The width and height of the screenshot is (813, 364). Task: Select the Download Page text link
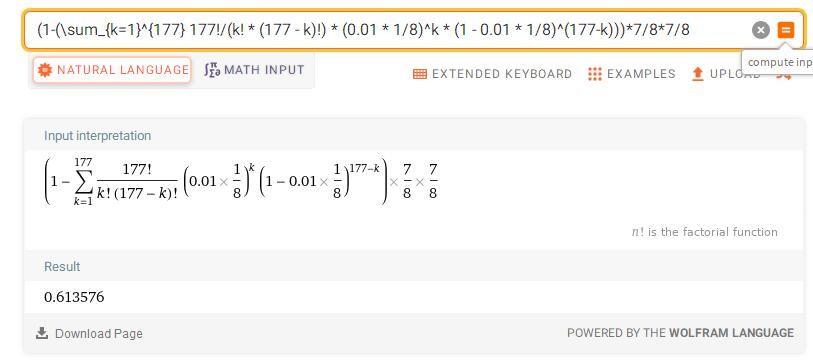(x=99, y=333)
